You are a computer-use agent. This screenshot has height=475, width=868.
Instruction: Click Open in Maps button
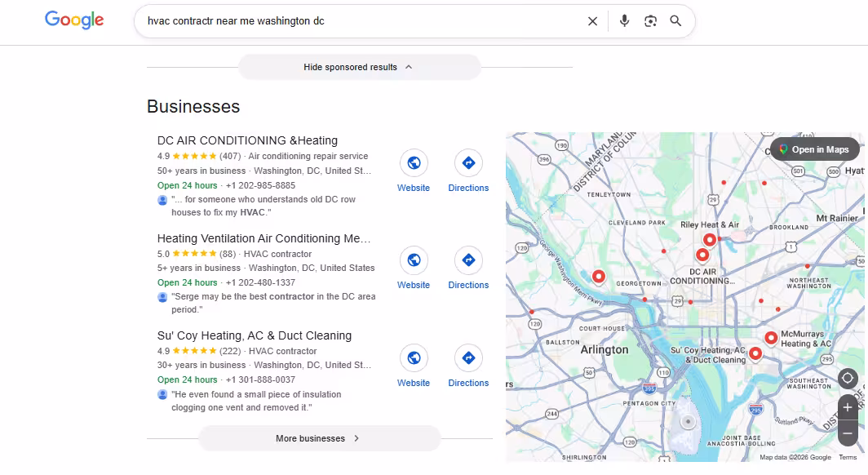point(814,149)
